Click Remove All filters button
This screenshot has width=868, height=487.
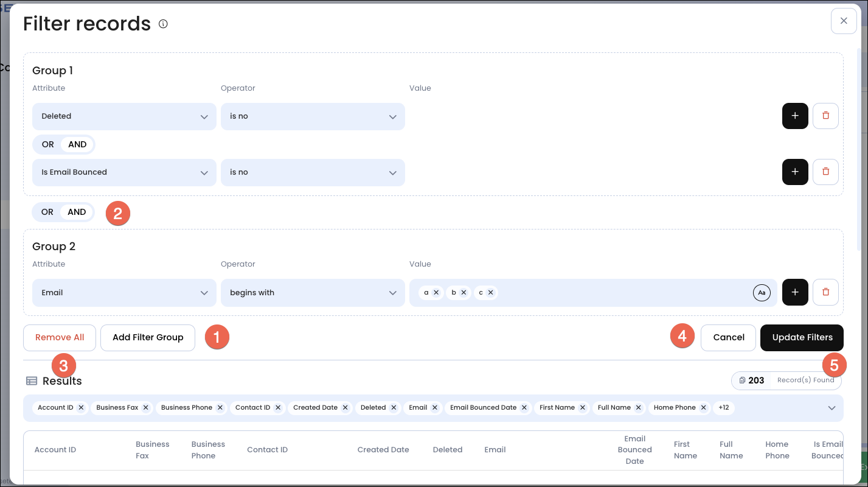(60, 338)
